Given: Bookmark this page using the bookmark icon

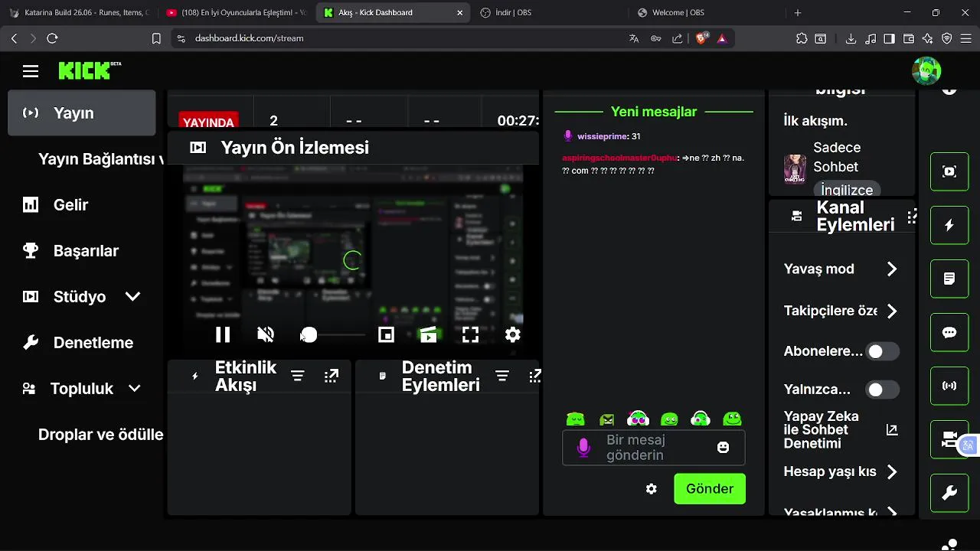Looking at the screenshot, I should coord(156,38).
